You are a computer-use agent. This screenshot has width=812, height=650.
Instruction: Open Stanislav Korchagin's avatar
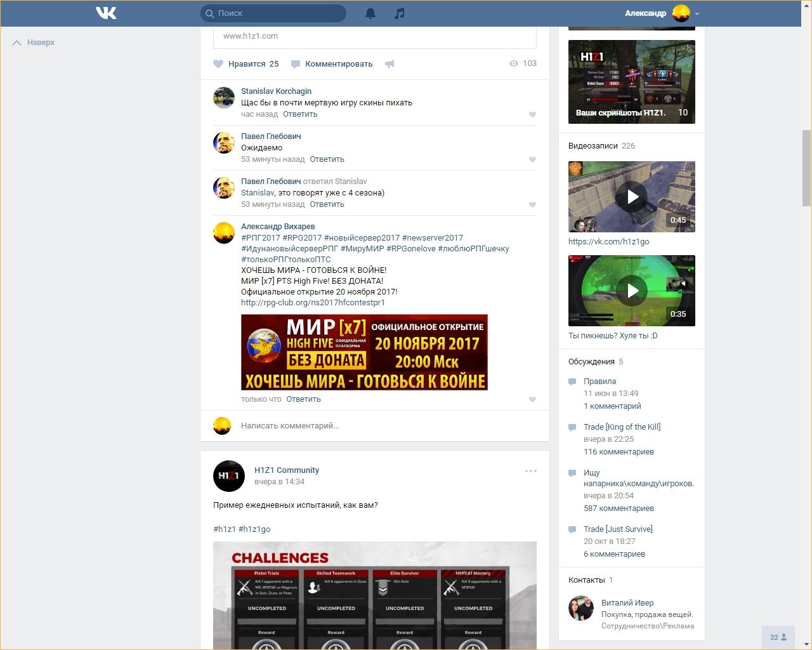pos(224,98)
